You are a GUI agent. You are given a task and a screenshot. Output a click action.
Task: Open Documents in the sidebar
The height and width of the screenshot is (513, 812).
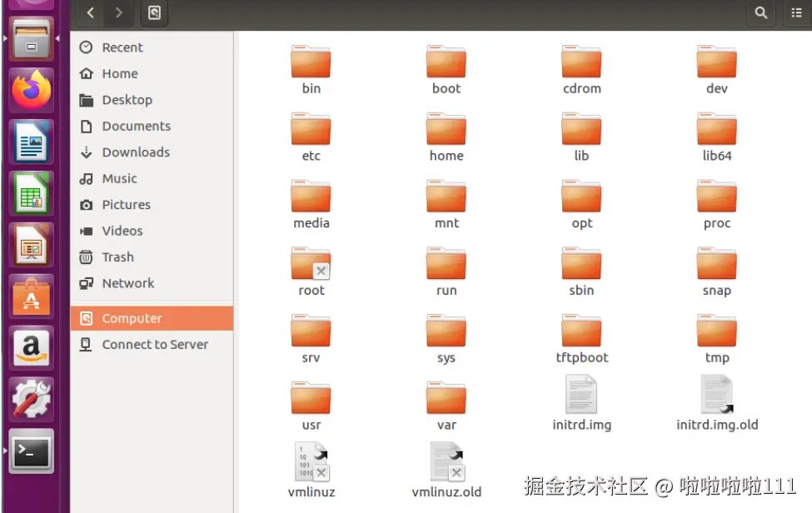tap(152, 127)
